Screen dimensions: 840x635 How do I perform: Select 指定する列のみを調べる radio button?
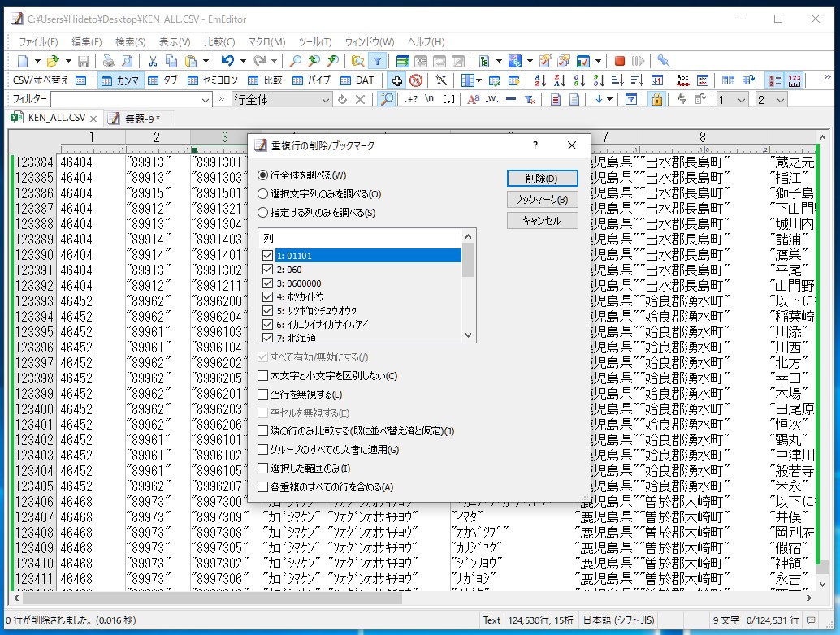click(262, 213)
